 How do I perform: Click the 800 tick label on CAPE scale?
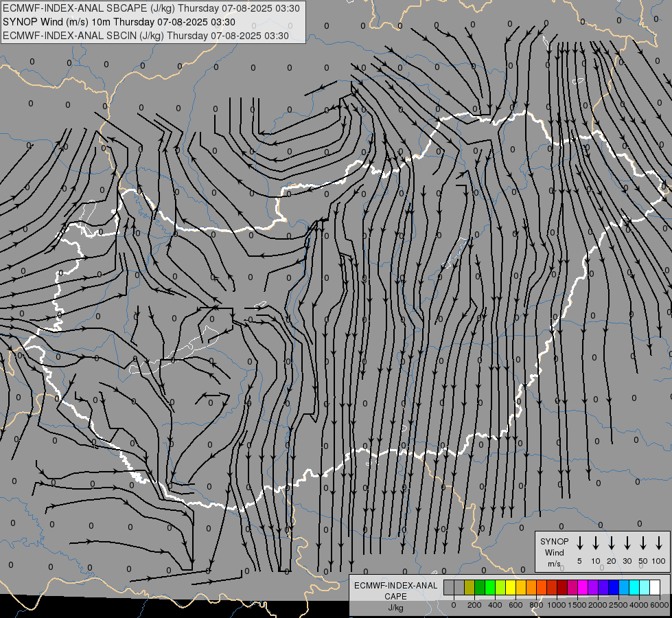click(x=536, y=605)
